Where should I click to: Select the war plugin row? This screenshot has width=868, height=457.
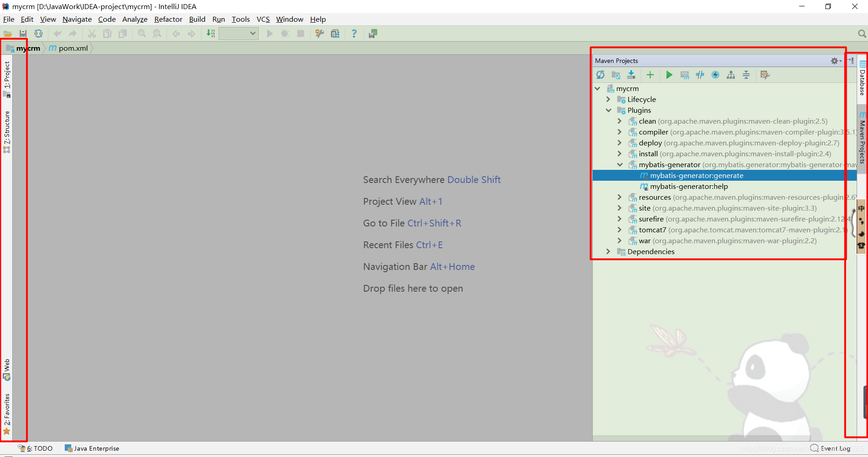(724, 241)
